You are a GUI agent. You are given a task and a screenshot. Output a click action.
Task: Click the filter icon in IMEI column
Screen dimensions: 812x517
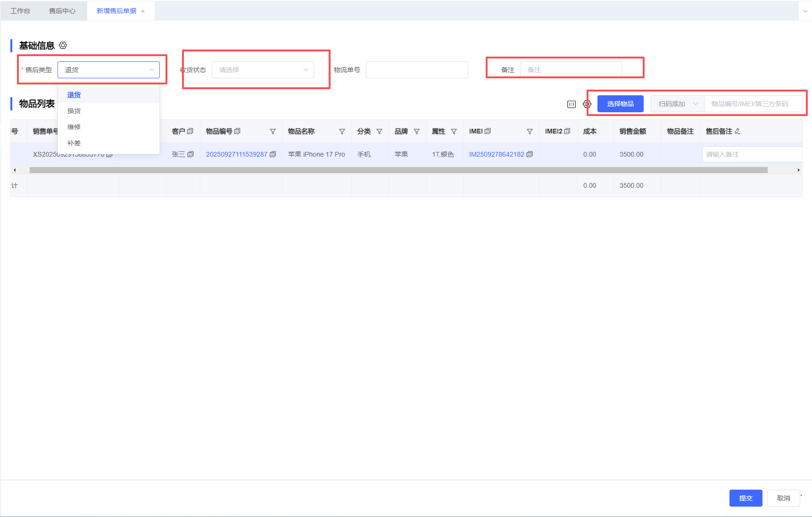[530, 132]
